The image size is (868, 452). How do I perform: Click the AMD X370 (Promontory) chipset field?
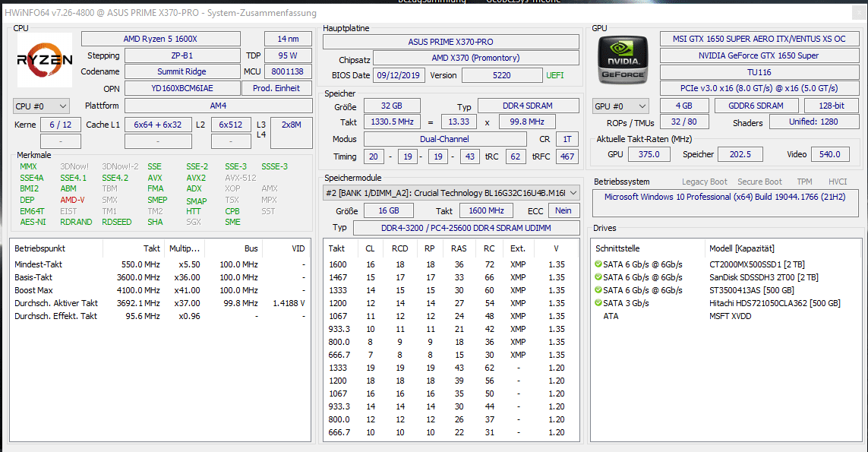pyautogui.click(x=475, y=58)
